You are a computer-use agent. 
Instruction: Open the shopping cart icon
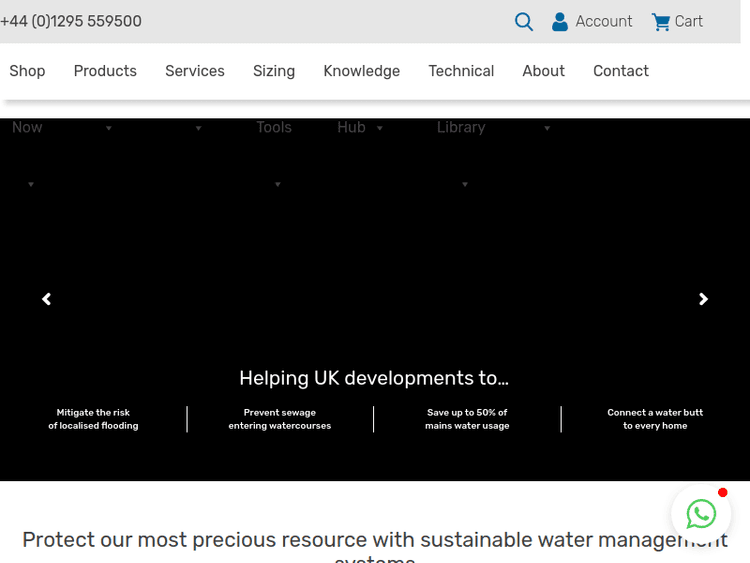coord(661,22)
